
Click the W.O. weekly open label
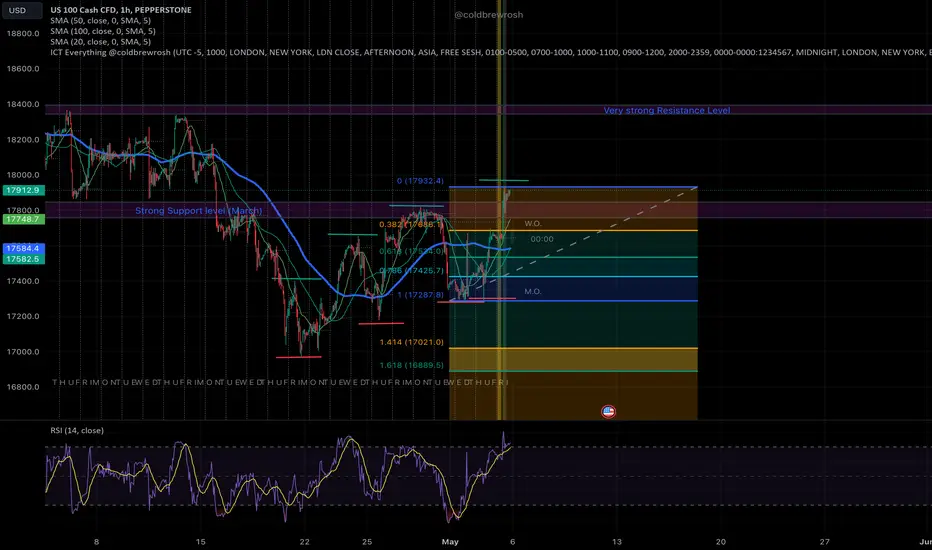[x=533, y=224]
